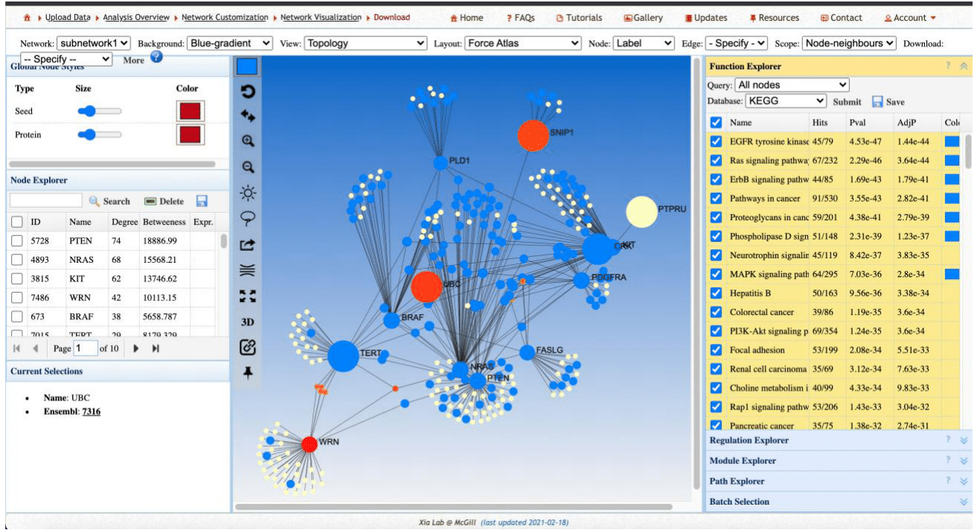Click the fullscreen expand arrows icon

pos(248,296)
